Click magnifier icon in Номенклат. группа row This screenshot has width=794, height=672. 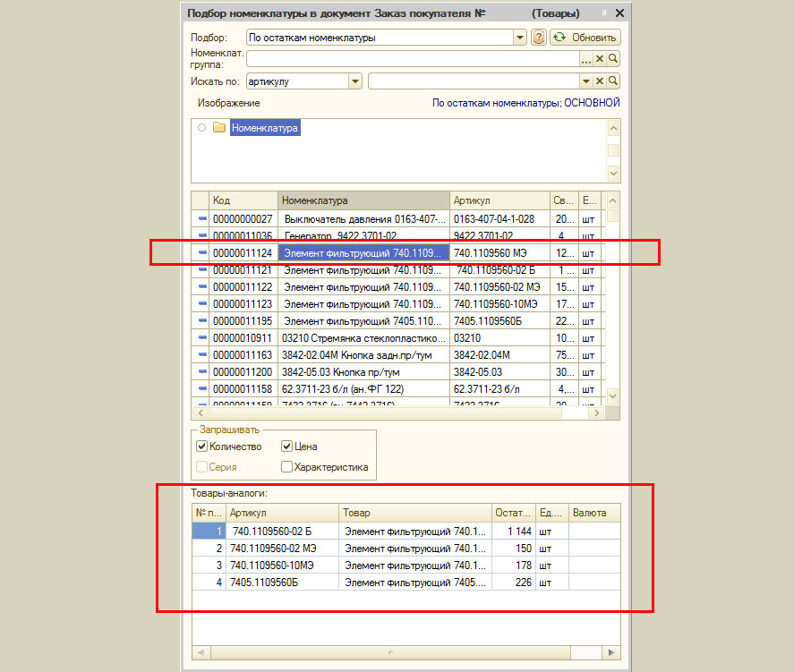coord(613,59)
